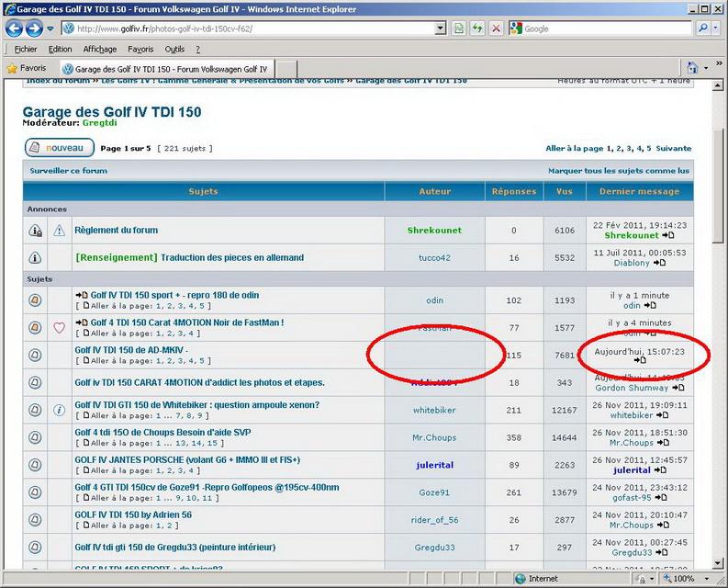Open the Edition menu
The width and height of the screenshot is (728, 588).
[x=61, y=49]
